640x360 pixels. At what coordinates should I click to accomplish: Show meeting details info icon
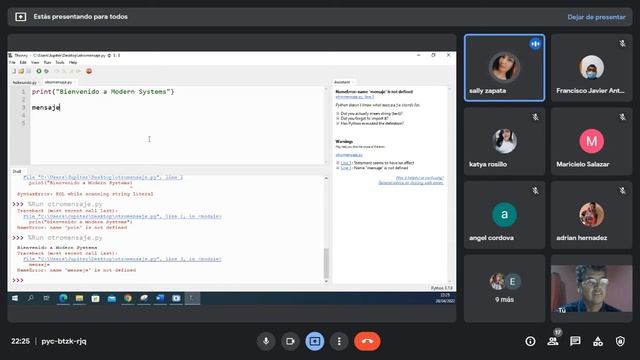pos(530,341)
